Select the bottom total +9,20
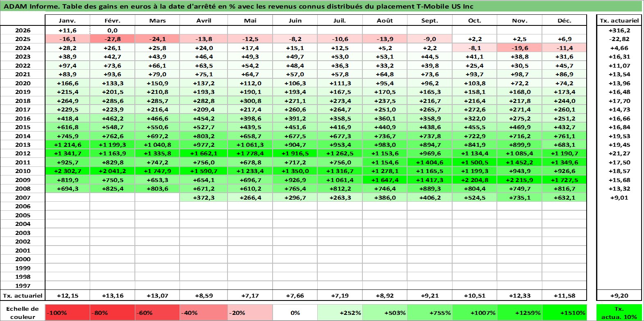 (x=619, y=296)
